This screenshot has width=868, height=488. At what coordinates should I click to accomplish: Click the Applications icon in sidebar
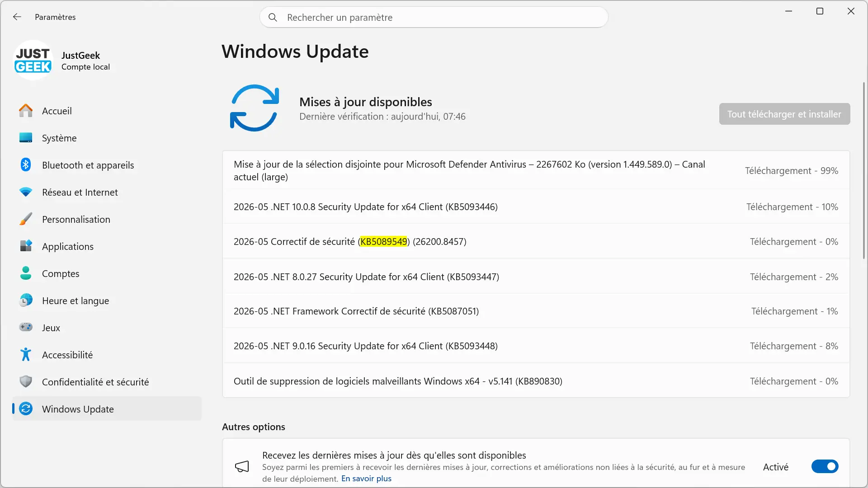pos(26,246)
